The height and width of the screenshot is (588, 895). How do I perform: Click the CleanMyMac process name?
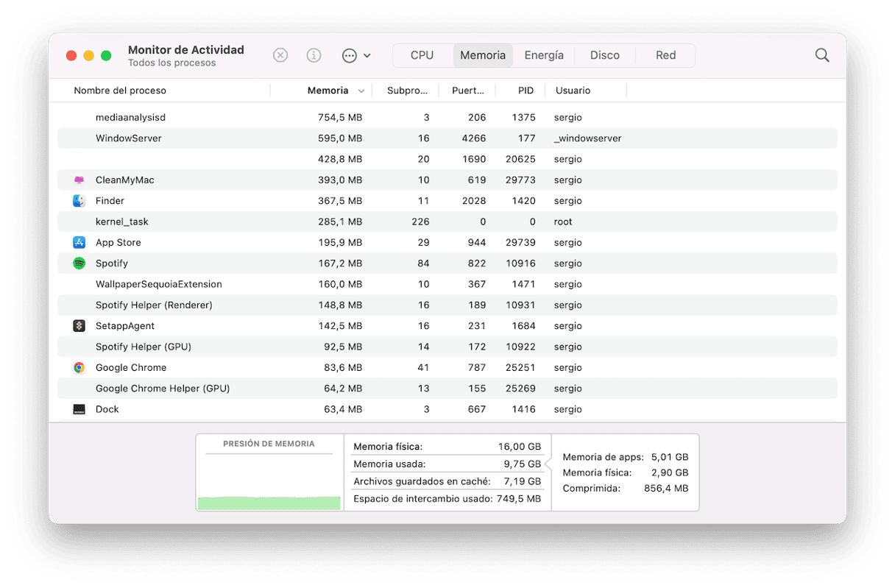point(124,180)
